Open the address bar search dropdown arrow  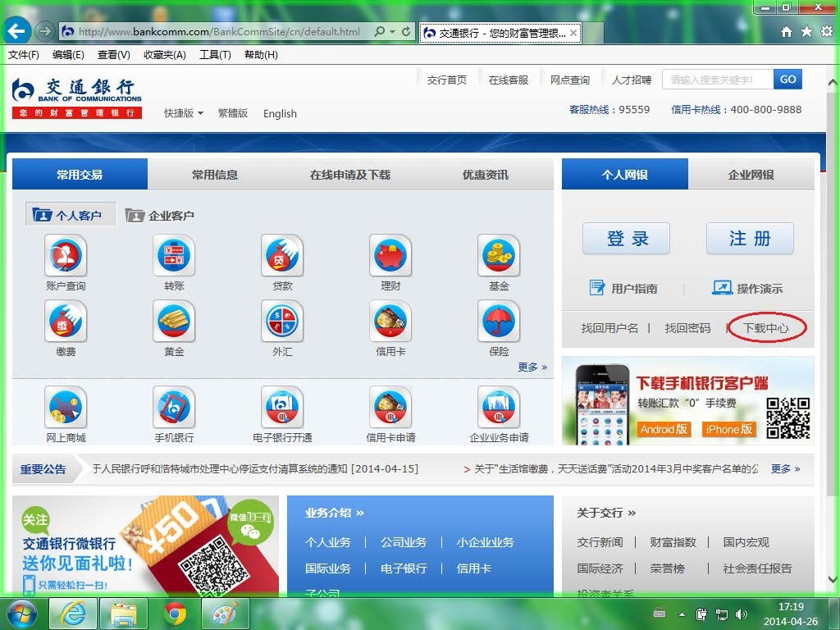tap(393, 32)
